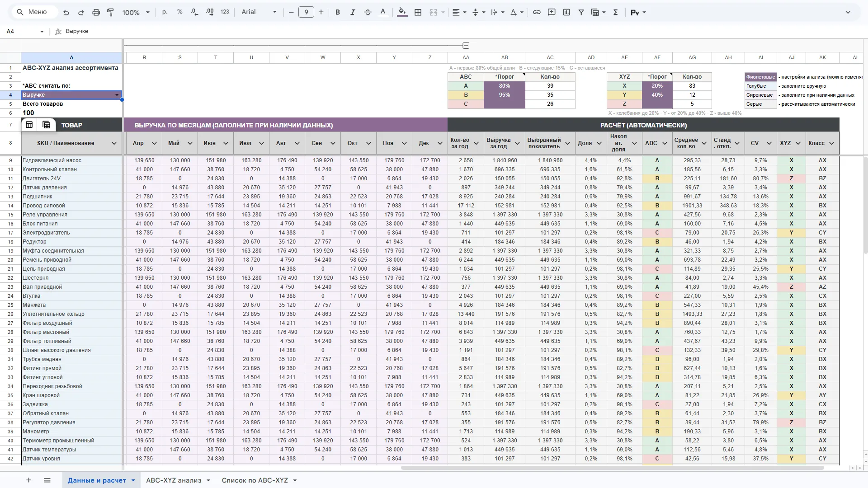Switch to the ABC-XYZ анализ sheet
The image size is (868, 488).
[x=174, y=480]
